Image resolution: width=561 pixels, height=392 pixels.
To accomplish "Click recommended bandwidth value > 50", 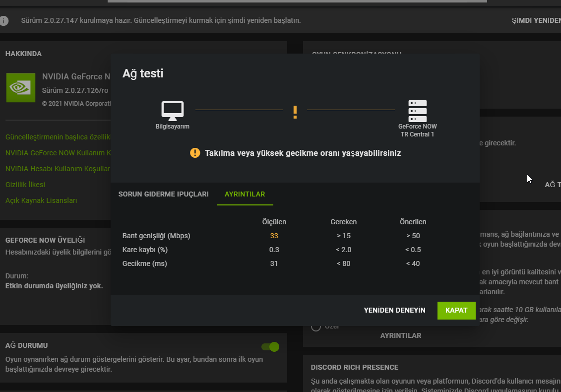I will pos(413,236).
